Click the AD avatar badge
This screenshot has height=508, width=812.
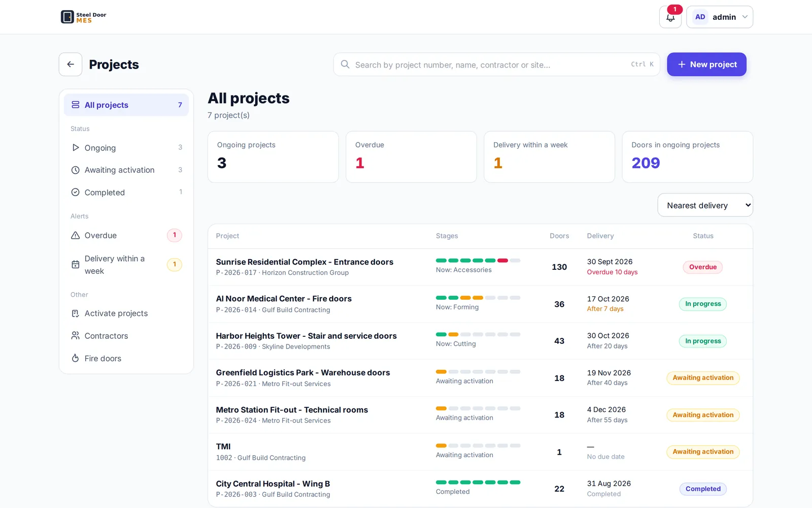tap(700, 17)
